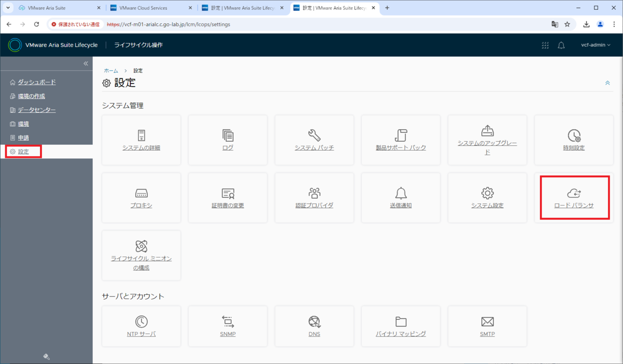
Task: Go to 環境 in sidebar
Action: pyautogui.click(x=23, y=124)
